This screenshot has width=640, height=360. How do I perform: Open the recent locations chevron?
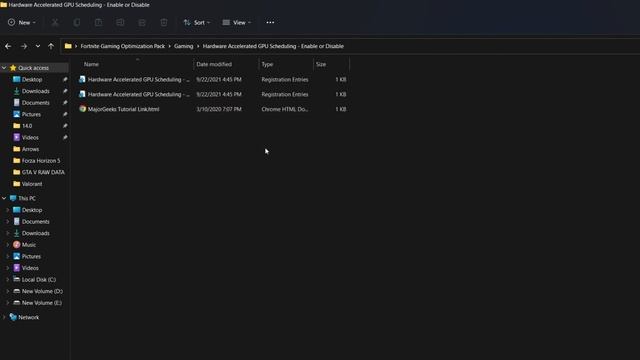pos(38,46)
